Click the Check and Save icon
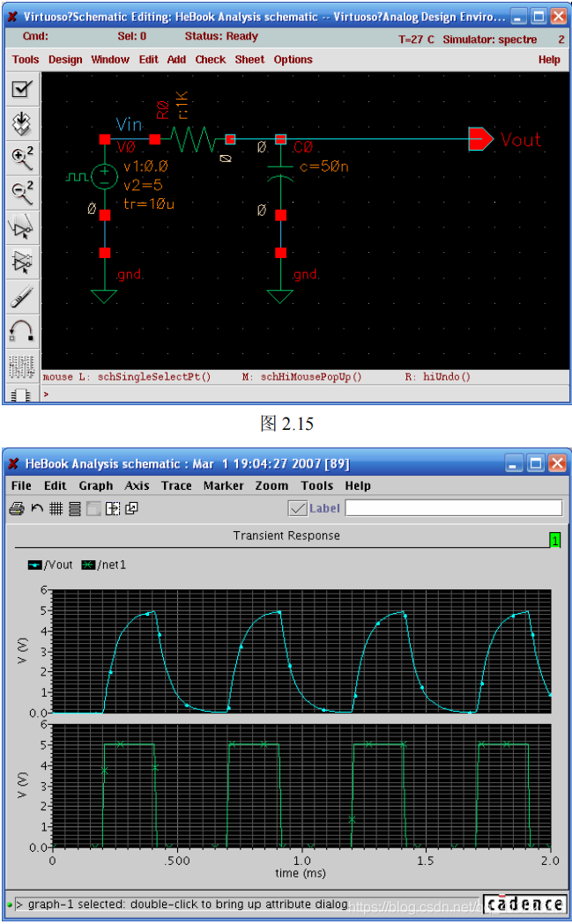 22,89
